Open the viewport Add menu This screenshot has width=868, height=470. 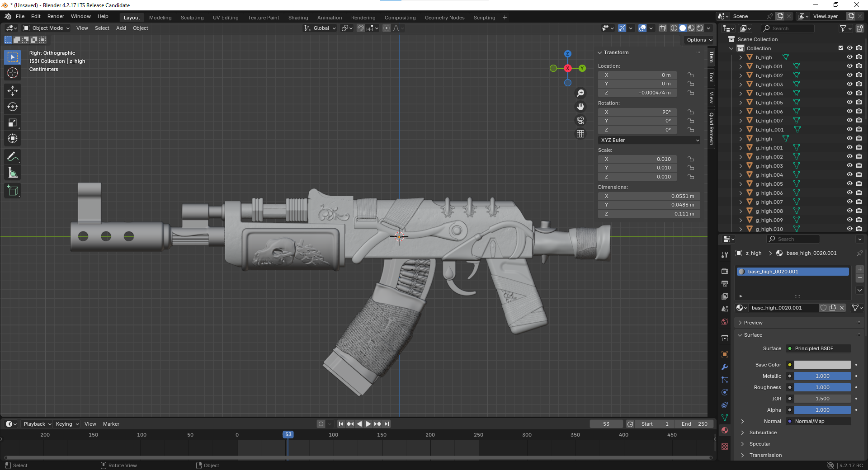tap(121, 28)
